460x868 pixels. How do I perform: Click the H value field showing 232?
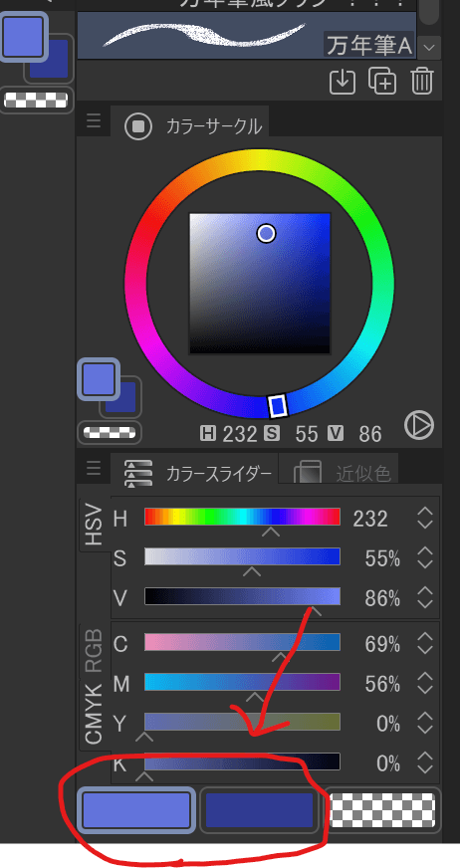coord(370,519)
